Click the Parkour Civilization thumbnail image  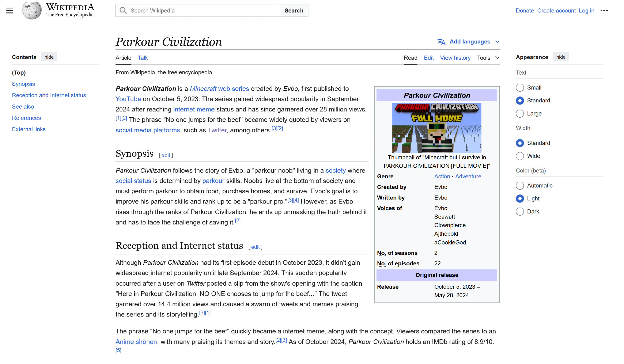pyautogui.click(x=436, y=127)
